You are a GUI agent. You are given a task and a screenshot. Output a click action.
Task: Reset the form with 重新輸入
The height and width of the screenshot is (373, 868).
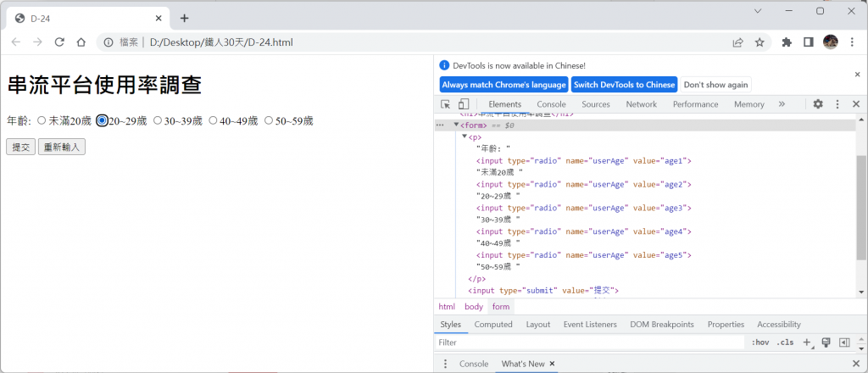point(61,148)
